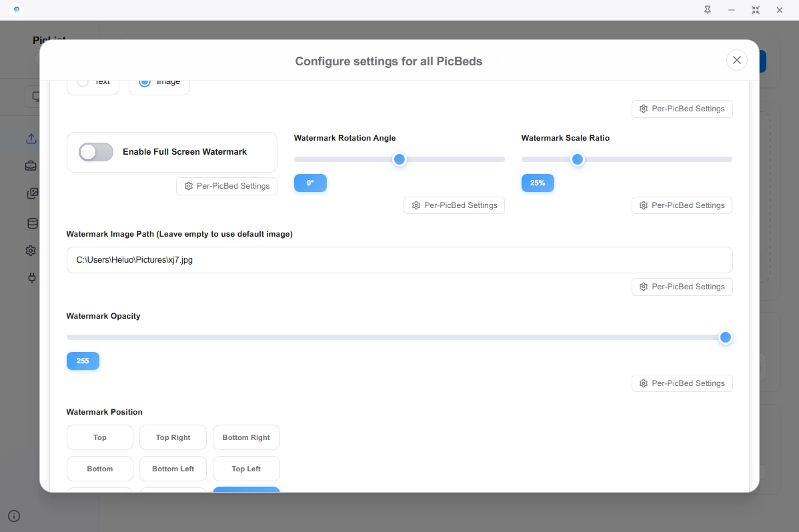The image size is (799, 532).
Task: Pin the window using the title bar pin
Action: pos(708,10)
